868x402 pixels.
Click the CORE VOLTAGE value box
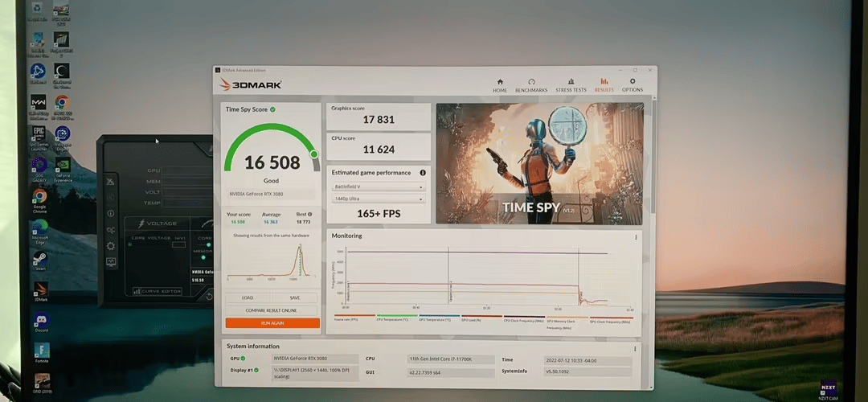178,244
